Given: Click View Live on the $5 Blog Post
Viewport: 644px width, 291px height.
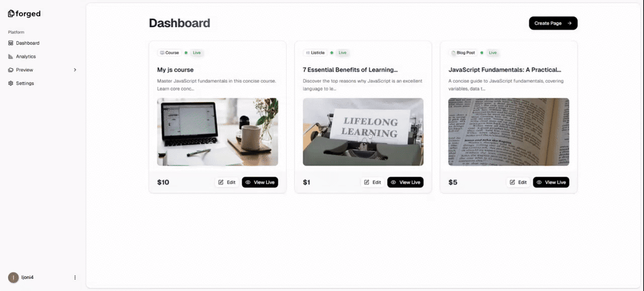Looking at the screenshot, I should click(x=551, y=182).
